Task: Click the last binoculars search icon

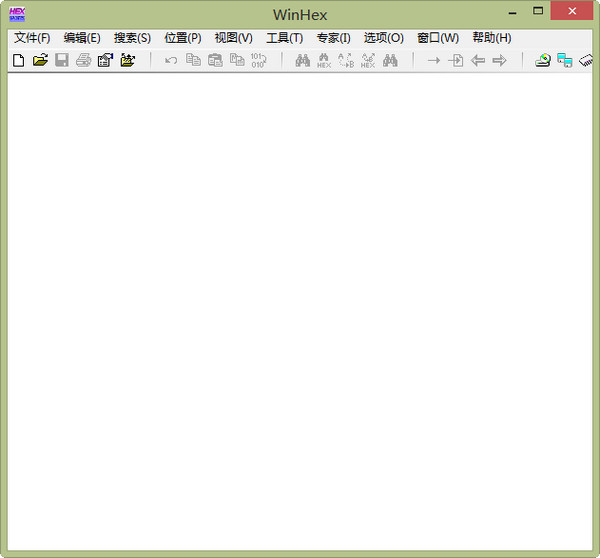Action: click(390, 60)
